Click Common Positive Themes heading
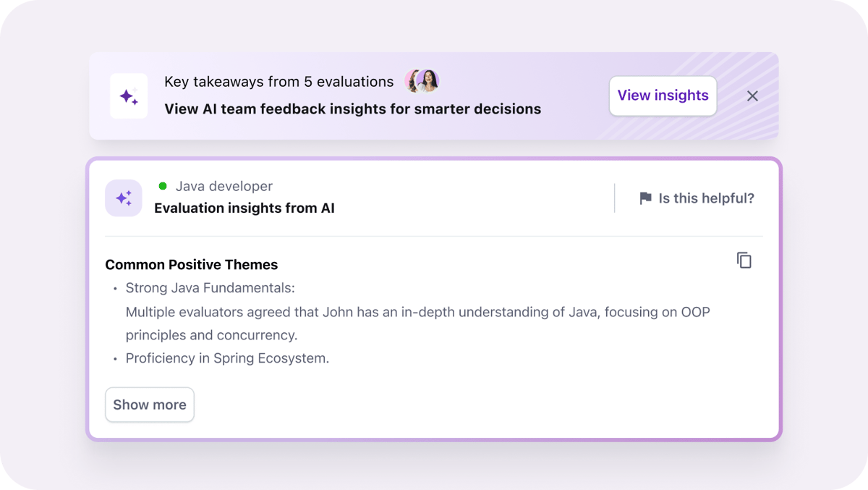The width and height of the screenshot is (868, 490). (192, 265)
